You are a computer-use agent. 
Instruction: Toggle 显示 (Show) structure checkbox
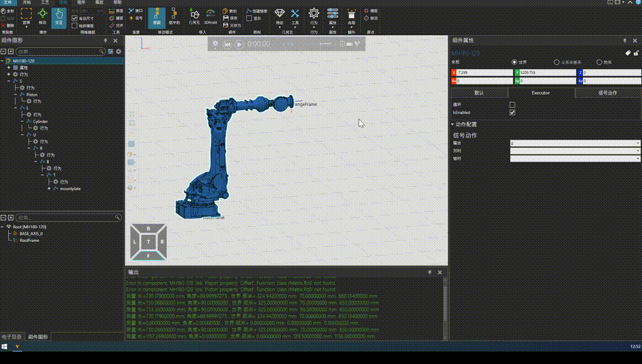(249, 18)
